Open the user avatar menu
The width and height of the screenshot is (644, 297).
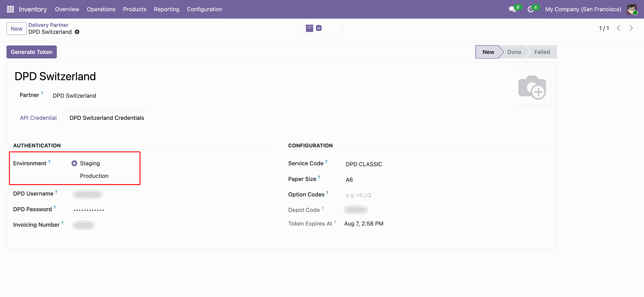[632, 9]
